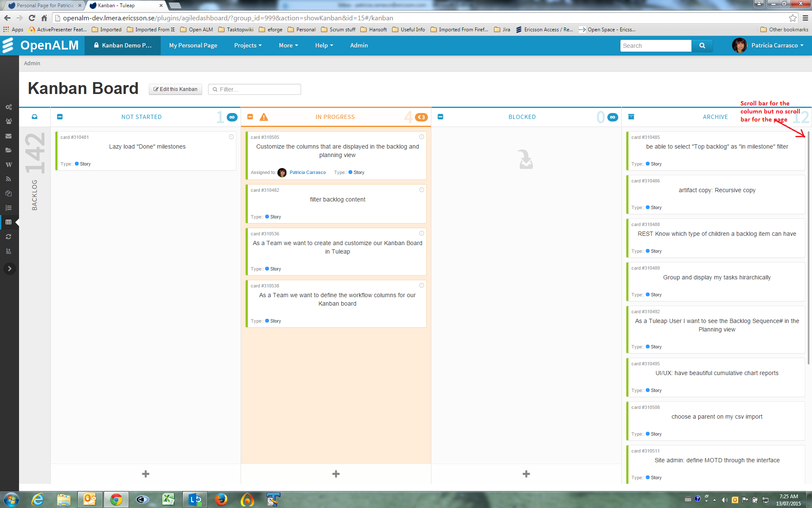
Task: Open the envelope icon in the sidebar
Action: (x=8, y=136)
